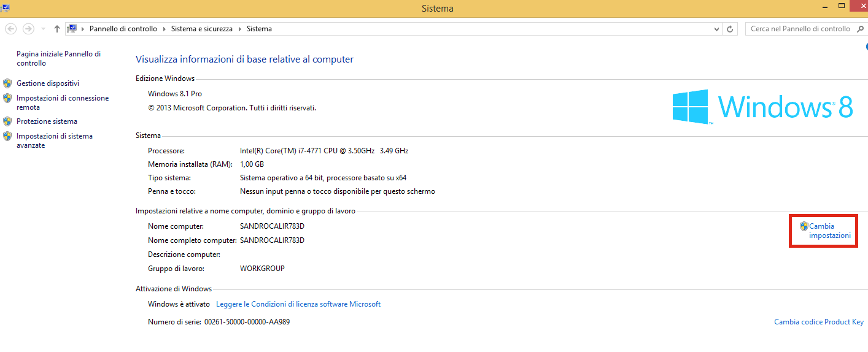Expand arrow after Sistema e sicurezza breadcrumb
The image size is (868, 352).
pyautogui.click(x=241, y=29)
